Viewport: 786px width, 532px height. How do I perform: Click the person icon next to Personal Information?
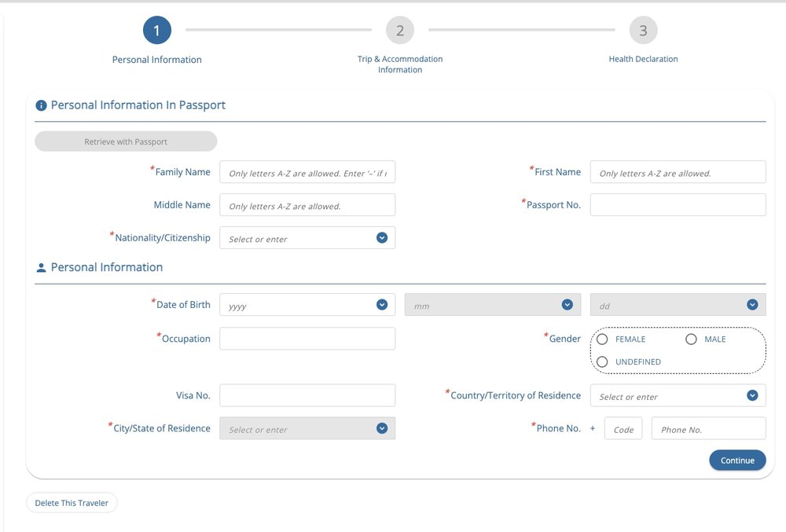pyautogui.click(x=42, y=268)
